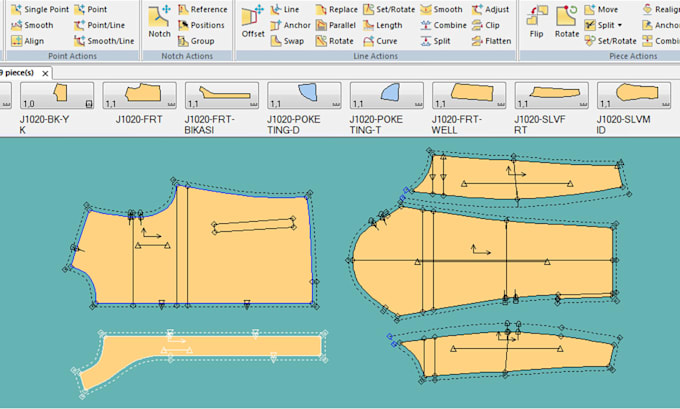Close the piece(s) tab
Viewport: 680px width, 409px height.
(45, 73)
